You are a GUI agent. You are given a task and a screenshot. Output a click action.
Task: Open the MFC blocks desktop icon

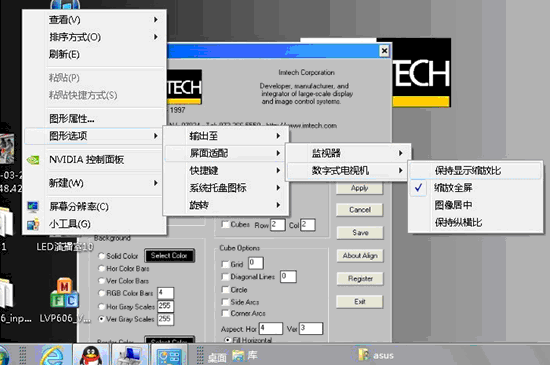[x=65, y=293]
